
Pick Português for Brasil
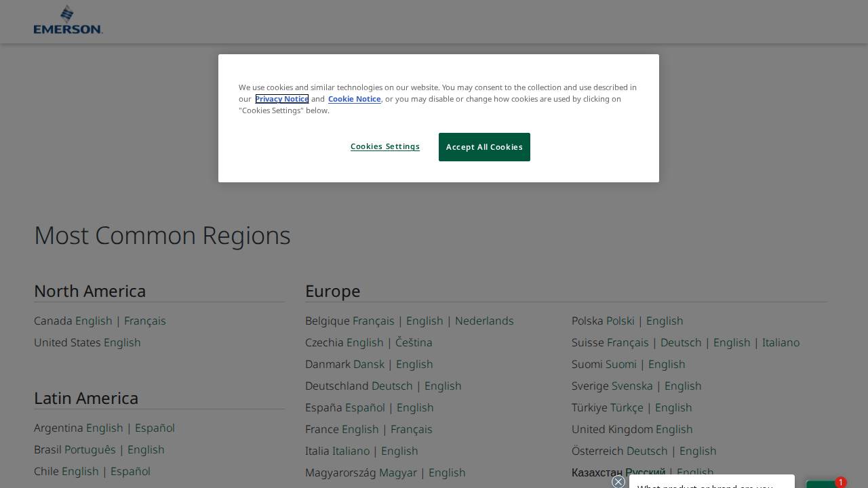tap(90, 449)
